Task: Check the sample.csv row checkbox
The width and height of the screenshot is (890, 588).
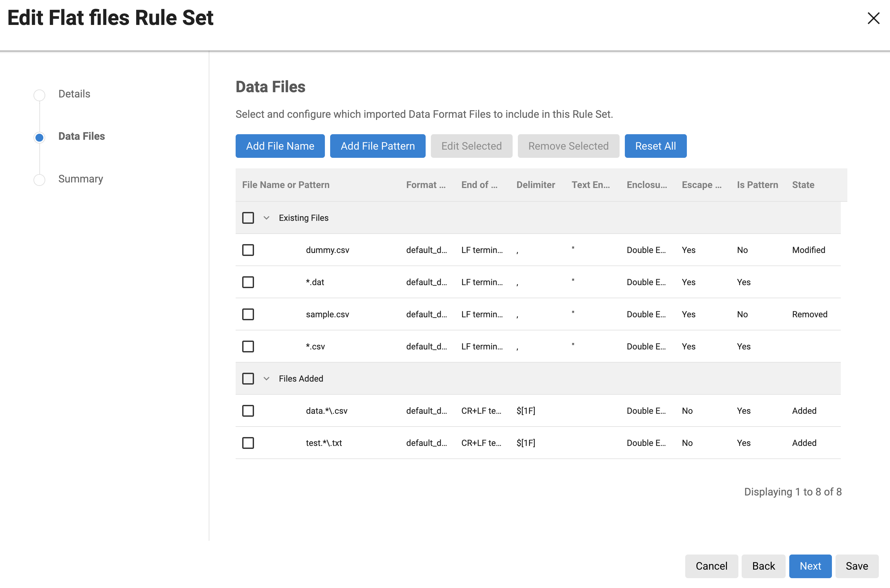Action: click(x=248, y=314)
